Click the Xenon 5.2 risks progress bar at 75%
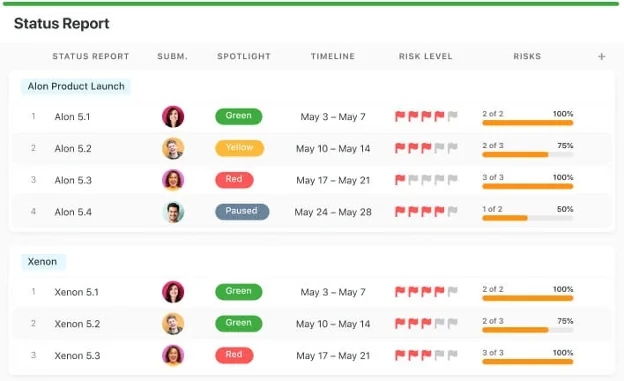This screenshot has width=624, height=381. pyautogui.click(x=528, y=330)
